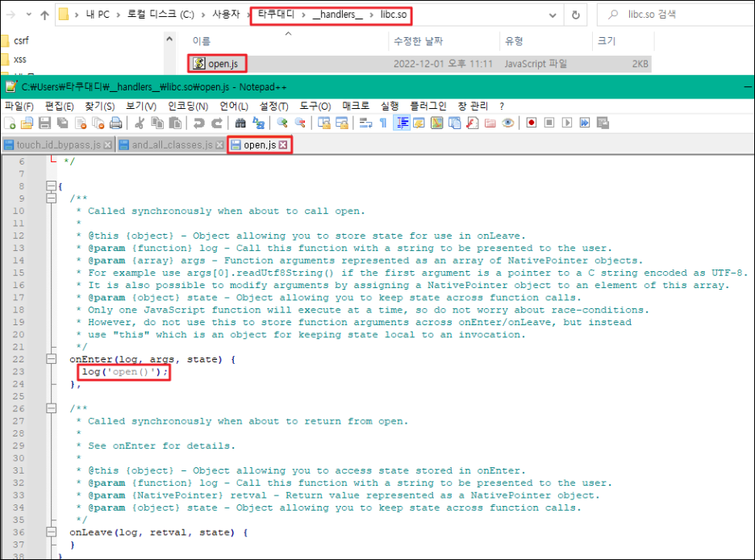This screenshot has width=755, height=560.
Task: Close all documents via toolbar
Action: click(x=98, y=123)
